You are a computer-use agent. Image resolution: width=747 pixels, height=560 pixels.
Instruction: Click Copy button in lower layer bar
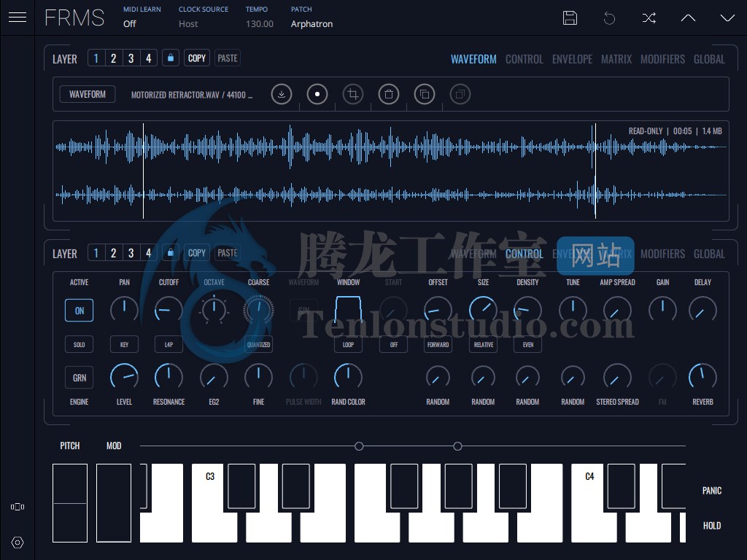point(197,253)
